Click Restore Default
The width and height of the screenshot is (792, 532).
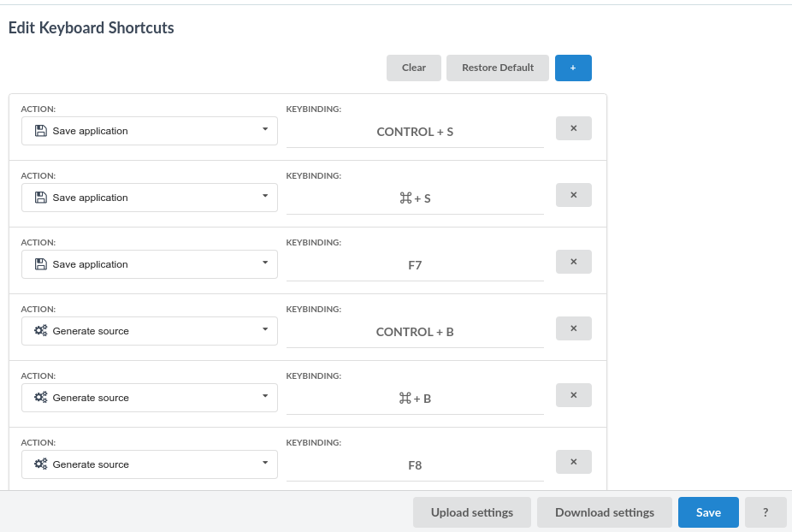click(497, 68)
